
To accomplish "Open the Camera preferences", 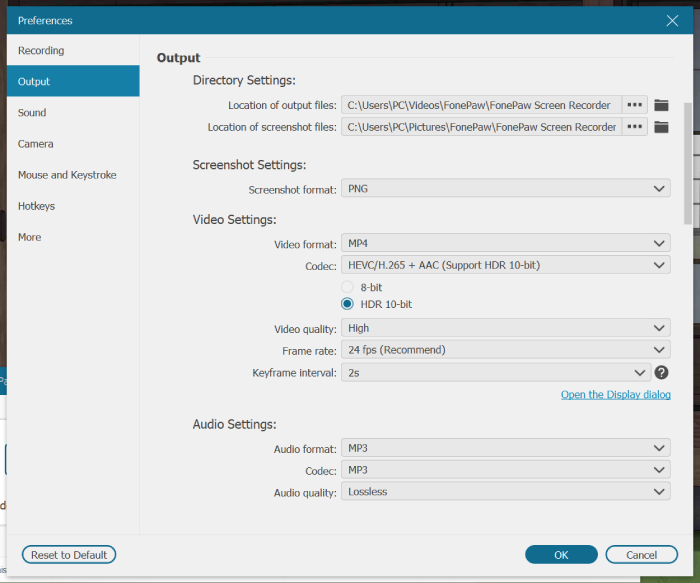I will tap(73, 144).
